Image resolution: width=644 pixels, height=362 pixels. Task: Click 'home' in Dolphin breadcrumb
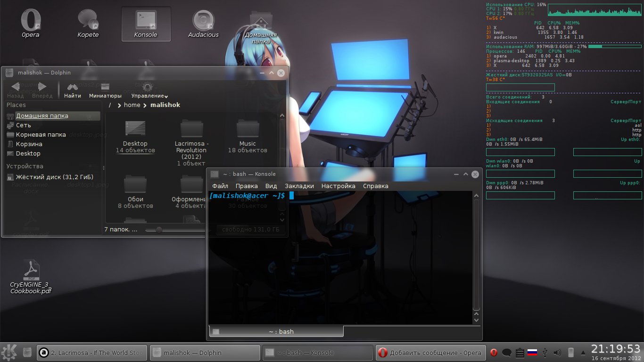coord(132,105)
